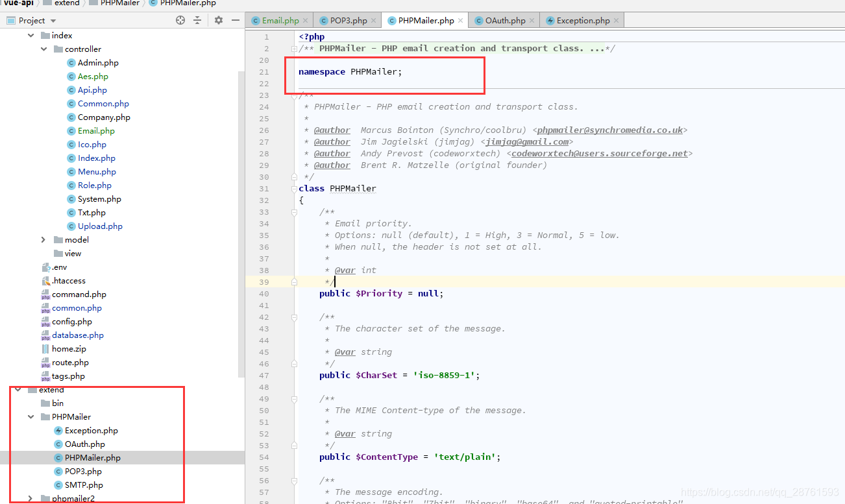Collapse the PHPMailer folder in tree
This screenshot has height=504, width=845.
pyautogui.click(x=31, y=417)
